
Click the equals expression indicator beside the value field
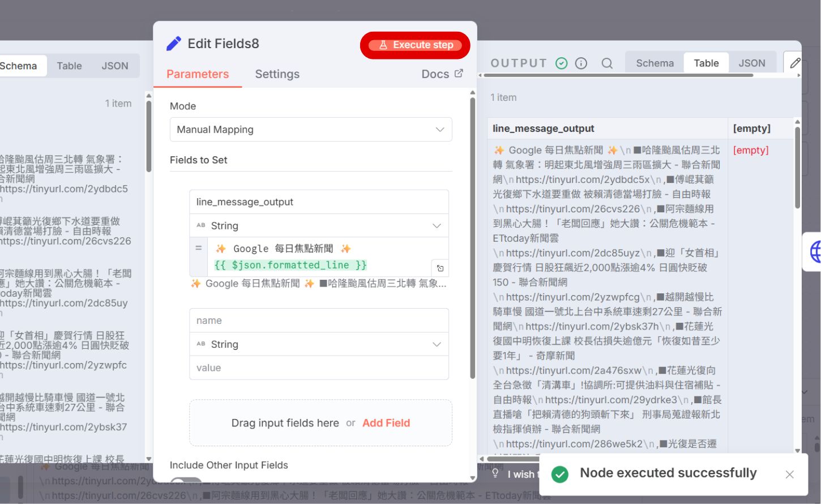198,247
